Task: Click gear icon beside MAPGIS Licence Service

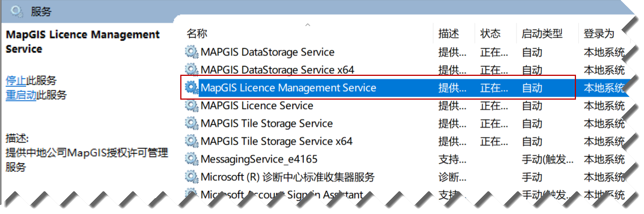Action: point(191,105)
